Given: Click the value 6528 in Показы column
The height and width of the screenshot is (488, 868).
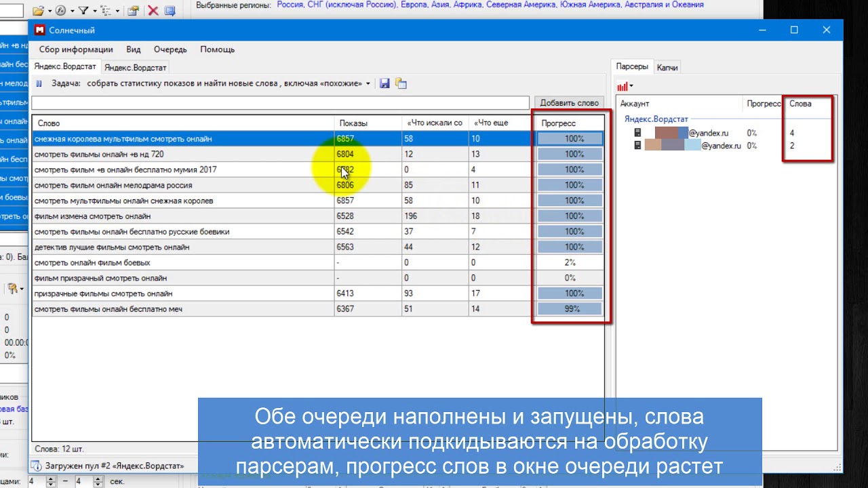Looking at the screenshot, I should (x=344, y=216).
